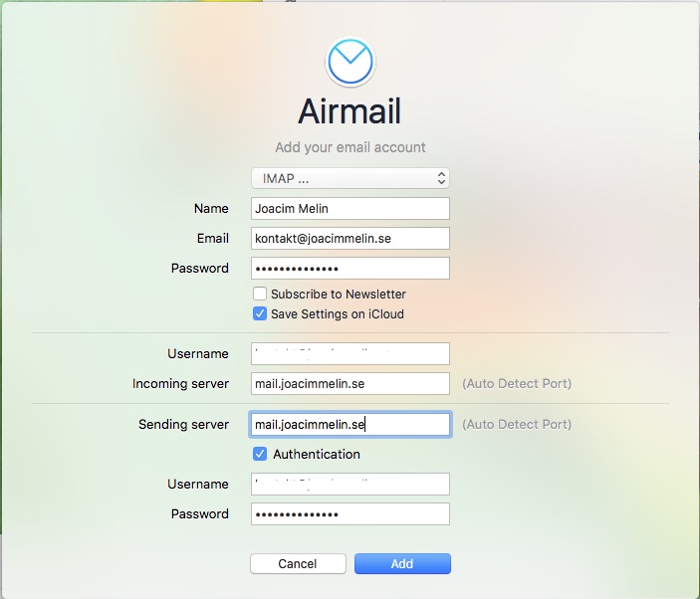700x599 pixels.
Task: Click the Username field under Authentication
Action: tap(350, 484)
